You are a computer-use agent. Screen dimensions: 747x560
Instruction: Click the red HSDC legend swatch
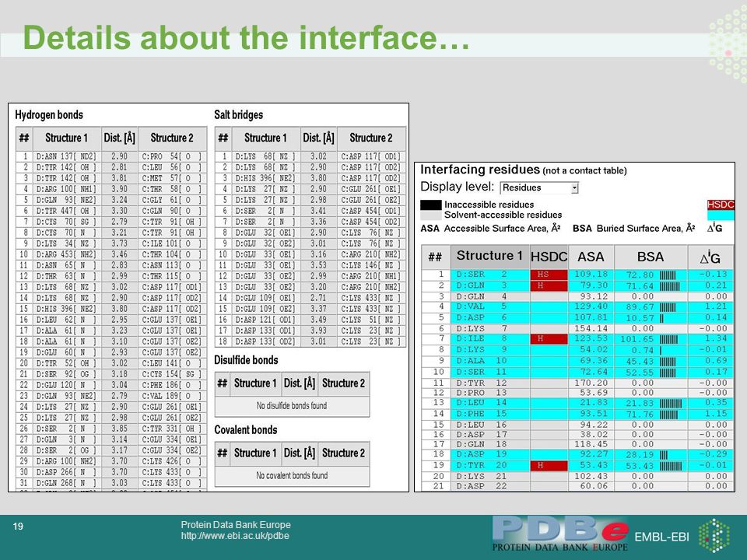coord(721,205)
